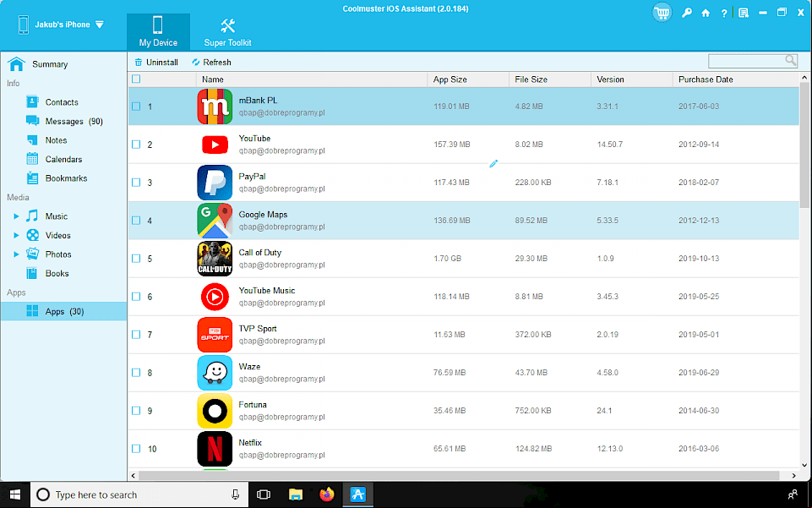Check the box for Call of Duty row
This screenshot has width=812, height=508.
coord(136,259)
